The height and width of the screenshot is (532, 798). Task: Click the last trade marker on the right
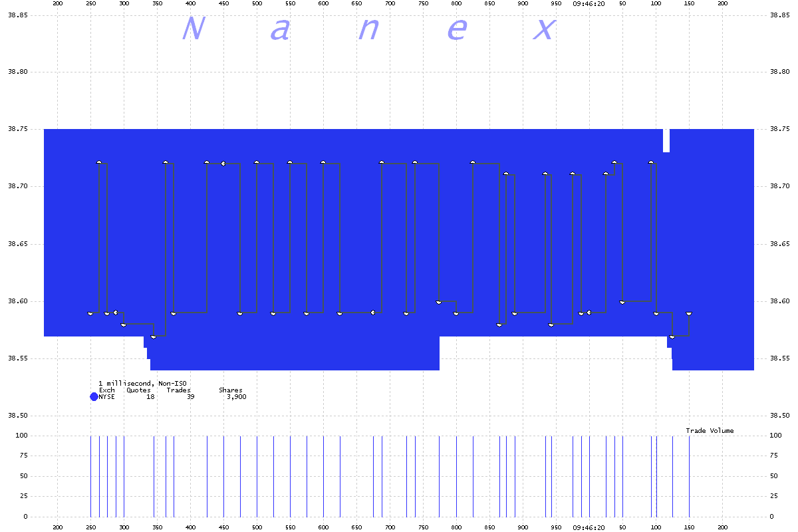689,313
